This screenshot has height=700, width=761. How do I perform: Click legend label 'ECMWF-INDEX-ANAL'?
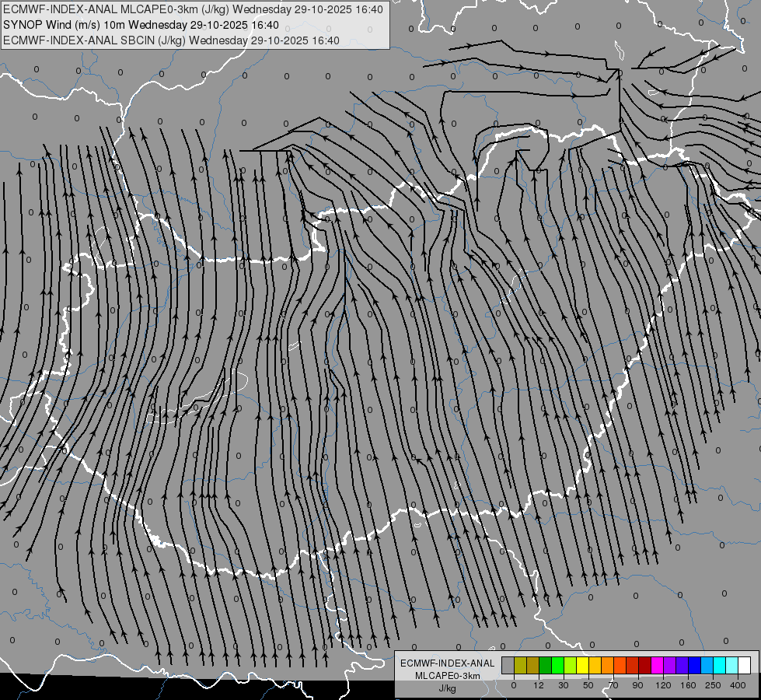pyautogui.click(x=447, y=663)
